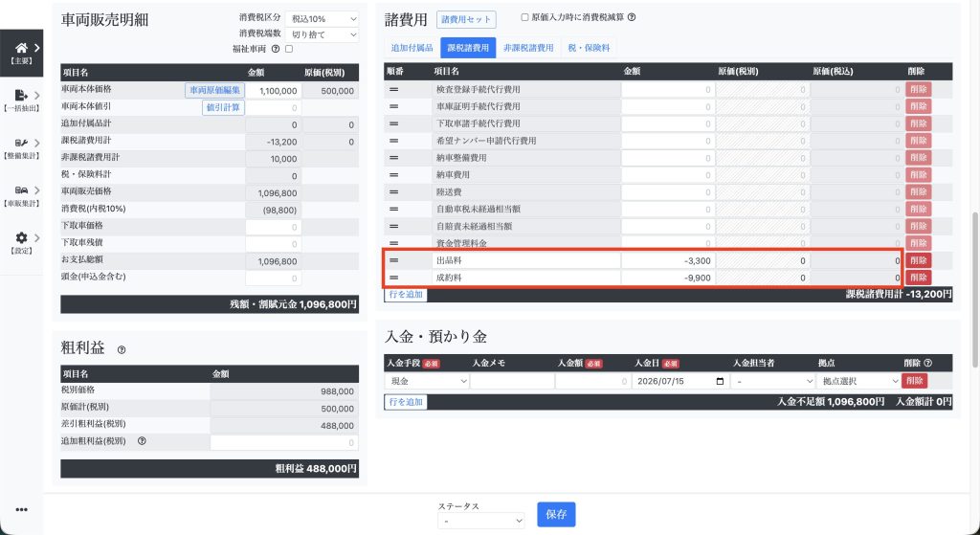Click the 値引計算 button
980x535 pixels.
tap(223, 107)
